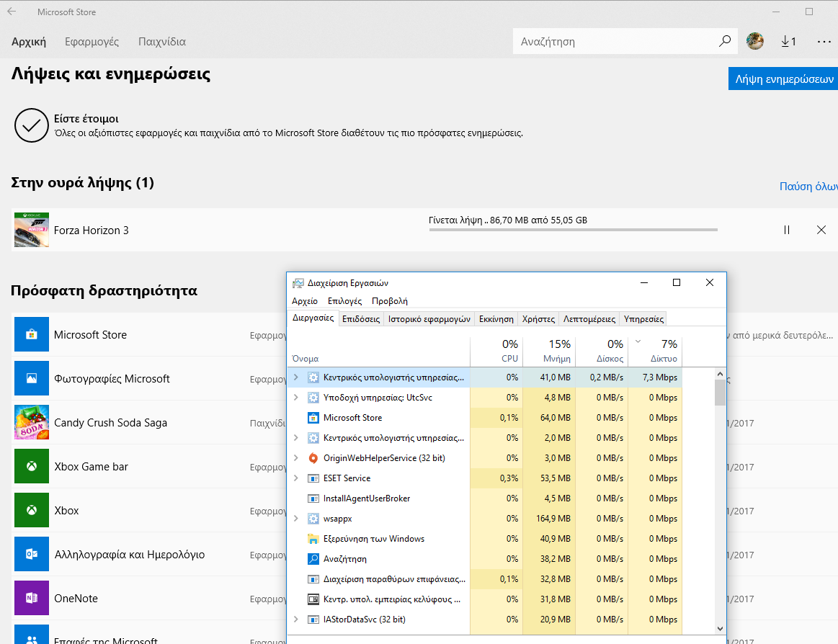Click the Task Manager vertical scrollbar thumb
Viewport: 838px width, 644px height.
(x=720, y=393)
